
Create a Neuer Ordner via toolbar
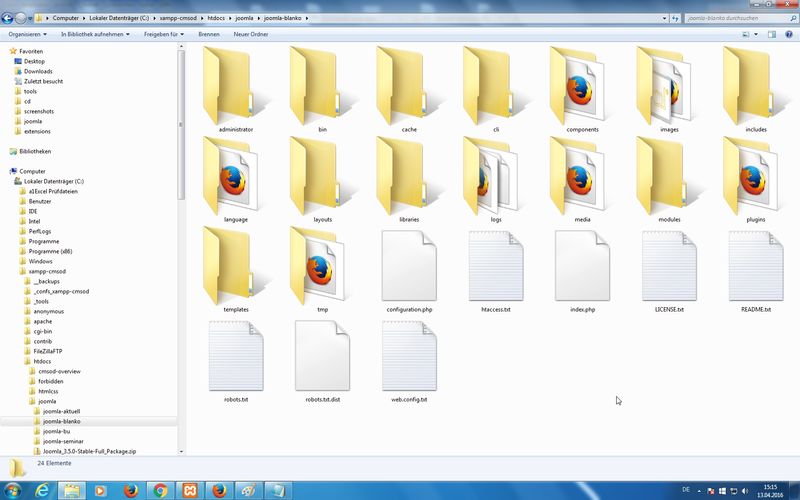251,34
